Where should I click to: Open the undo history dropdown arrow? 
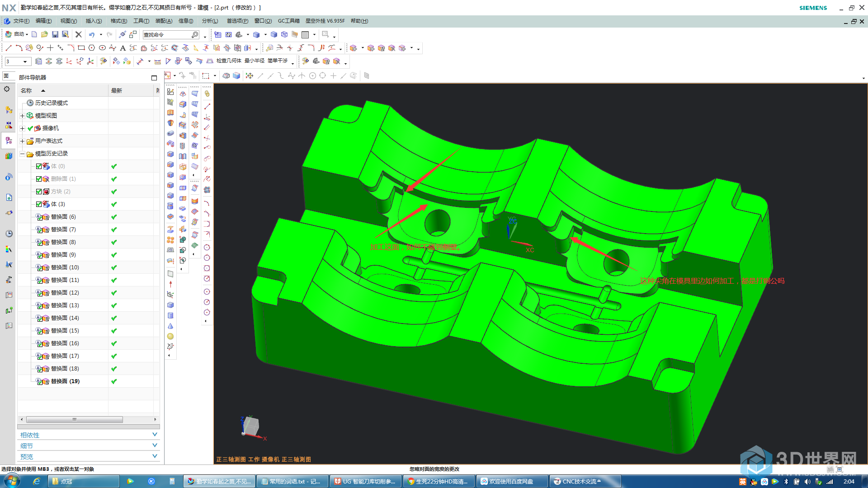tap(101, 34)
